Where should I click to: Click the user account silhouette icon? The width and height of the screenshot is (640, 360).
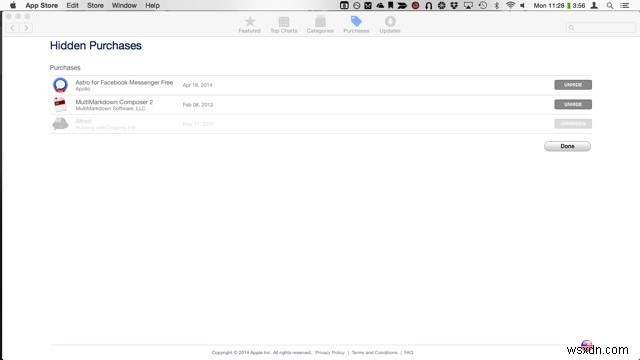click(594, 5)
